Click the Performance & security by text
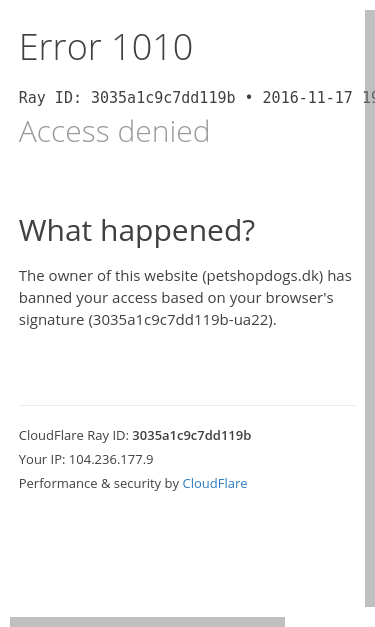375x627 pixels. point(99,483)
